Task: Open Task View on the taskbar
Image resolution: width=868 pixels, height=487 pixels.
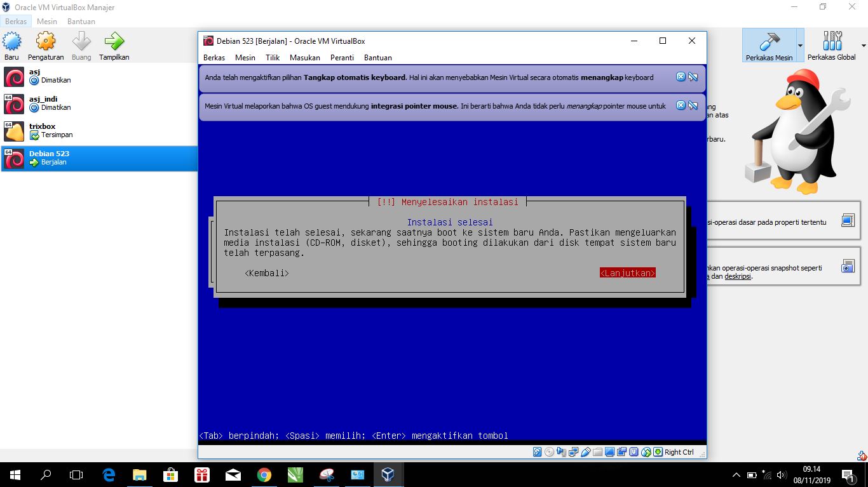Action: click(x=76, y=474)
